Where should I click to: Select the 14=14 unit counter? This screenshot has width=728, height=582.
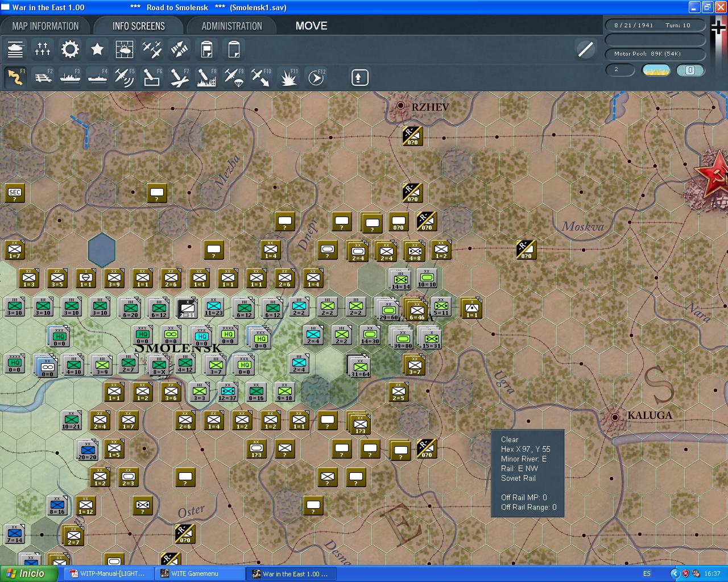pos(400,280)
